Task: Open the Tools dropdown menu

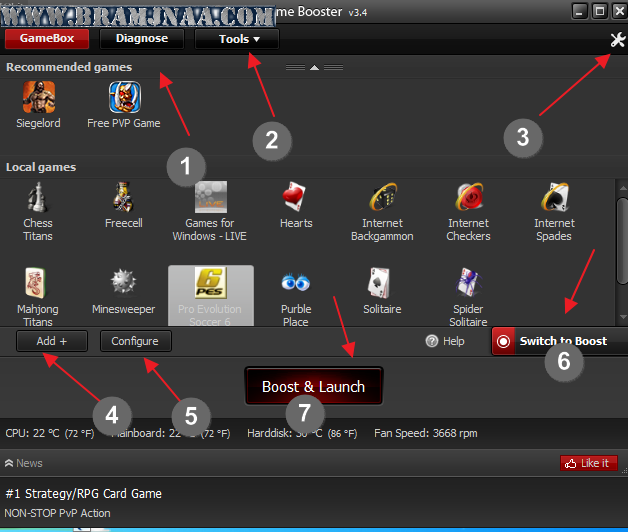Action: (237, 39)
